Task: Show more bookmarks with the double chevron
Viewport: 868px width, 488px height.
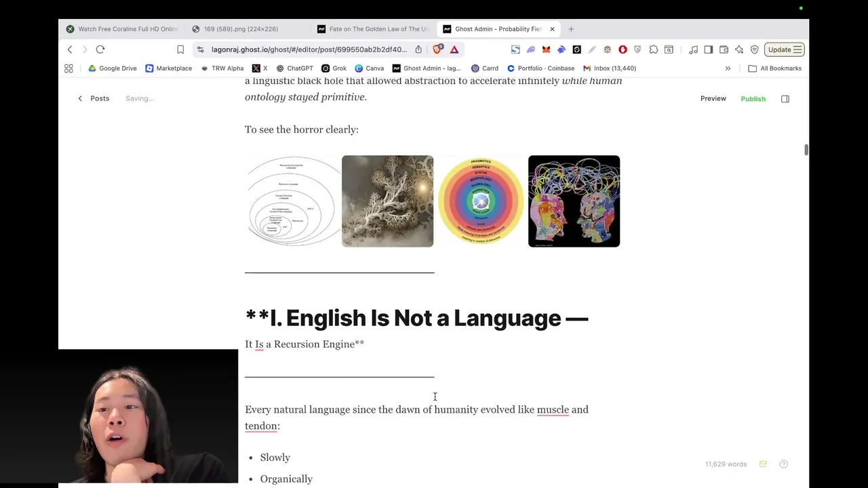Action: point(728,68)
